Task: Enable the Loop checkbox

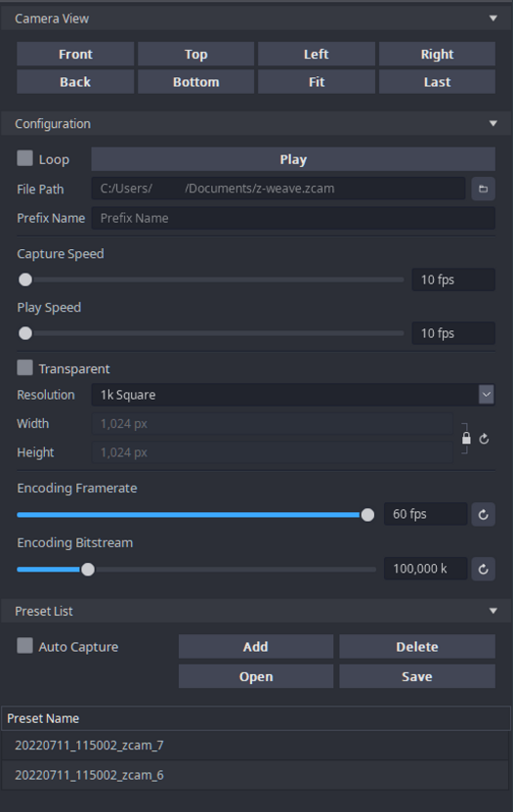Action: click(x=24, y=158)
